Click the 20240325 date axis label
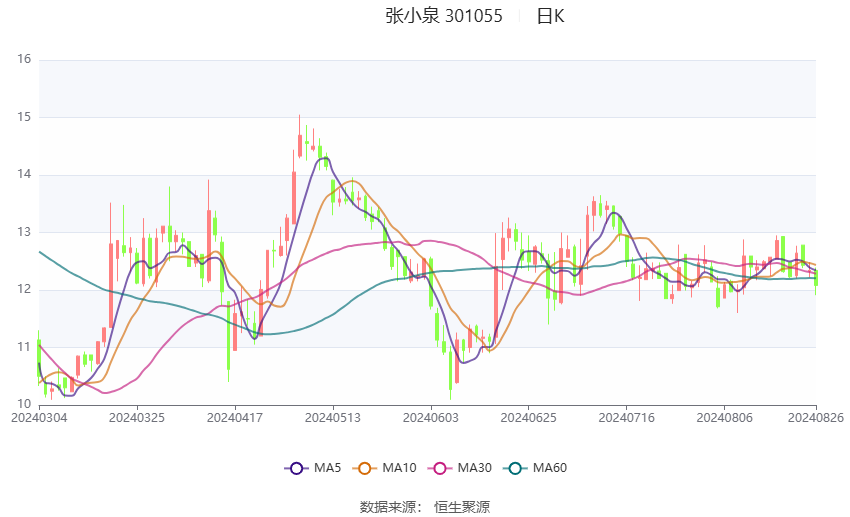 click(137, 418)
